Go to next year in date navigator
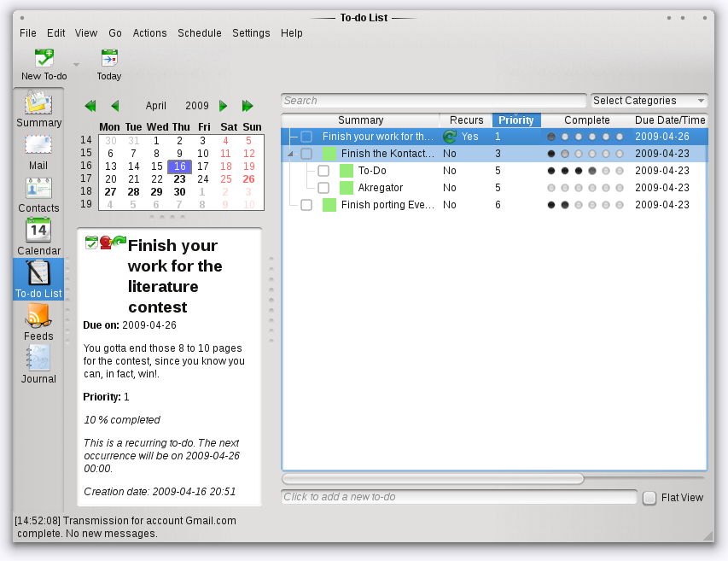Screen dimensions: 728x561 coord(248,106)
